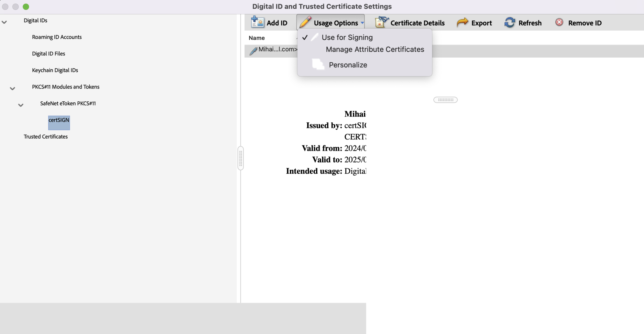
Task: Click the Personalize document icon in the menu
Action: pos(317,64)
